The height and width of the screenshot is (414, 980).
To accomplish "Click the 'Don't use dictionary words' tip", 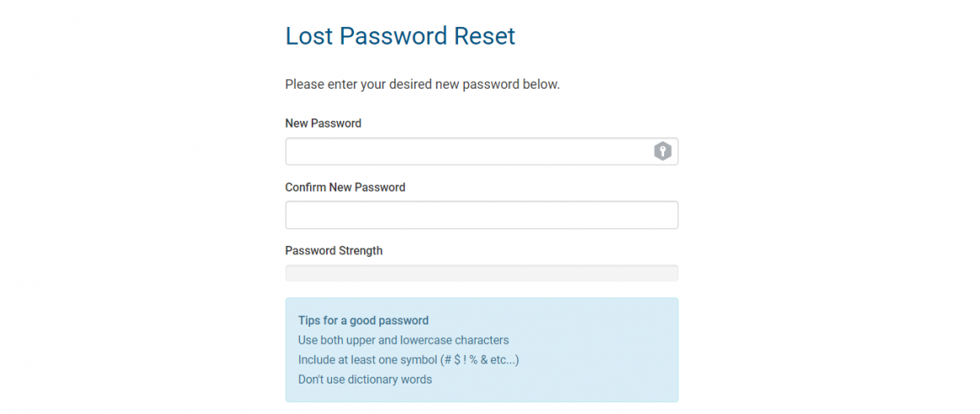I will coord(365,379).
